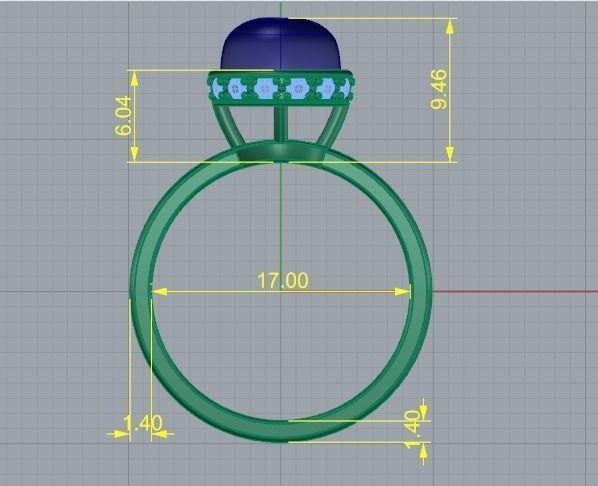Select the 6.04 setting height dimension text
Image resolution: width=598 pixels, height=486 pixels.
(123, 116)
